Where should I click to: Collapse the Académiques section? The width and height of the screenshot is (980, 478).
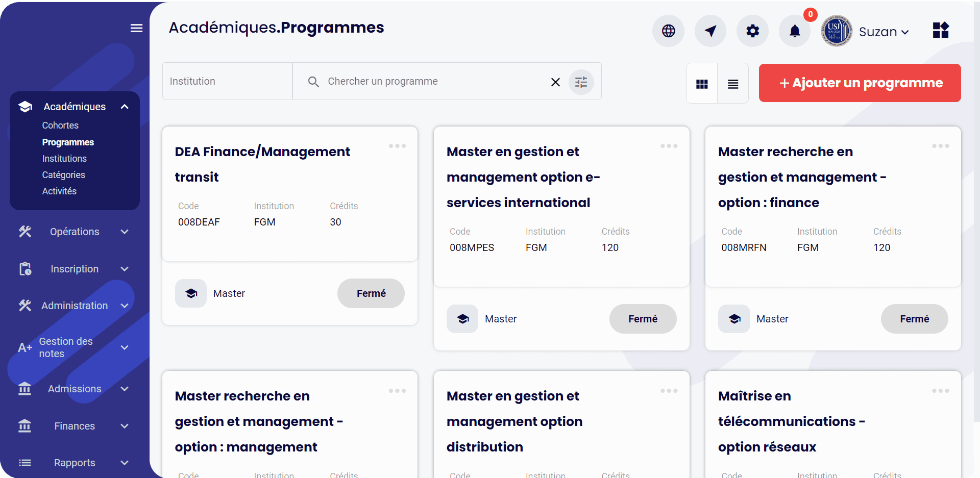[125, 107]
